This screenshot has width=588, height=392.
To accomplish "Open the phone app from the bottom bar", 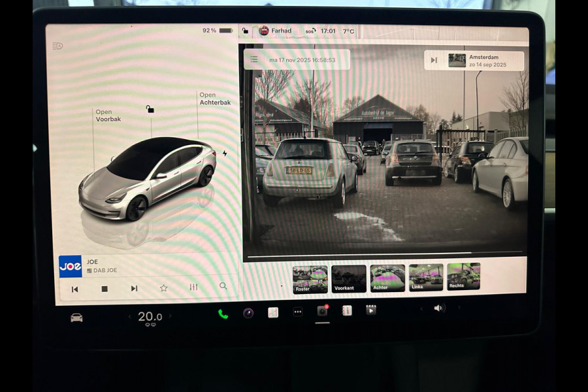I will (222, 312).
